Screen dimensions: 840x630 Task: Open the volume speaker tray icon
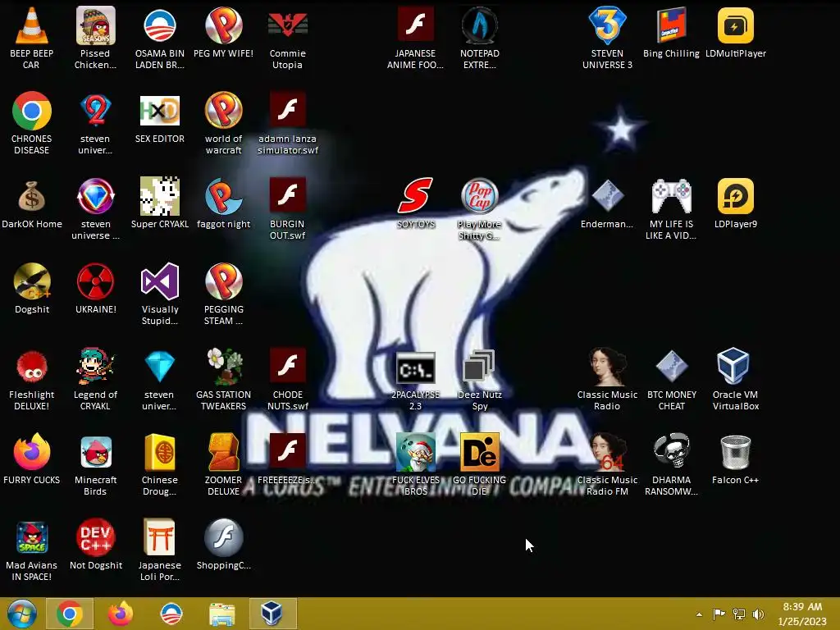pyautogui.click(x=758, y=614)
